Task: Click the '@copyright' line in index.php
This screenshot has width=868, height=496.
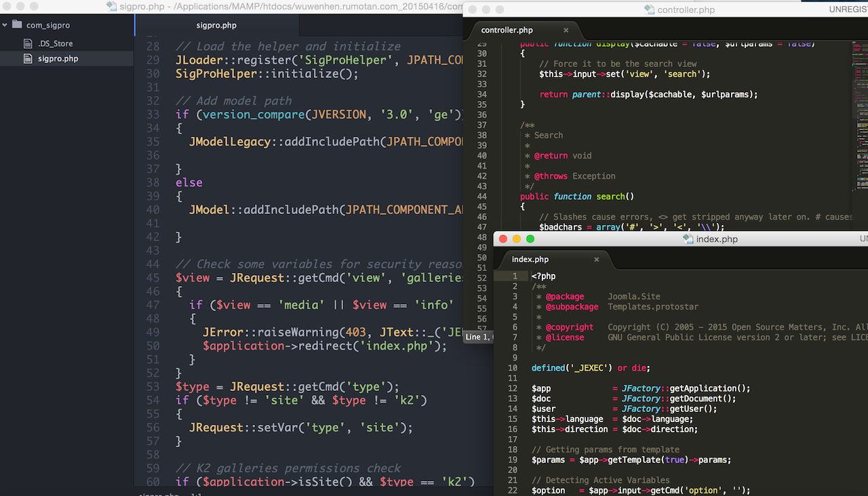Action: point(707,327)
